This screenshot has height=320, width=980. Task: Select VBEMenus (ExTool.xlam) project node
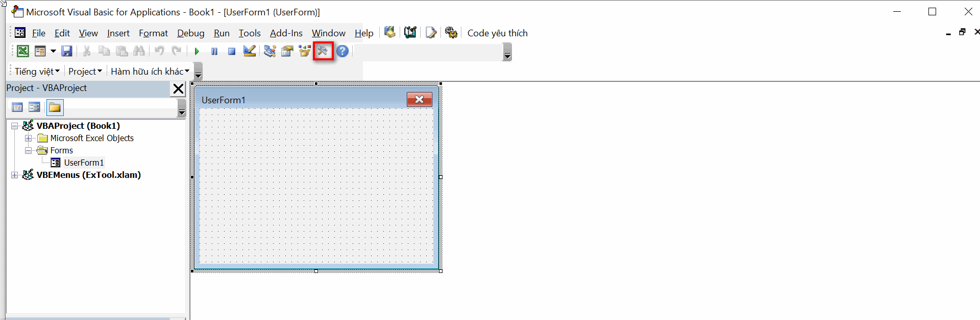click(x=89, y=175)
